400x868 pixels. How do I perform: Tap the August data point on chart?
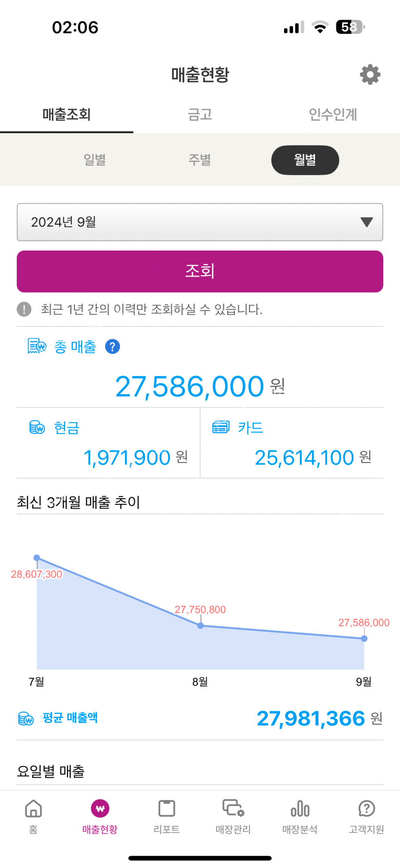(x=200, y=626)
